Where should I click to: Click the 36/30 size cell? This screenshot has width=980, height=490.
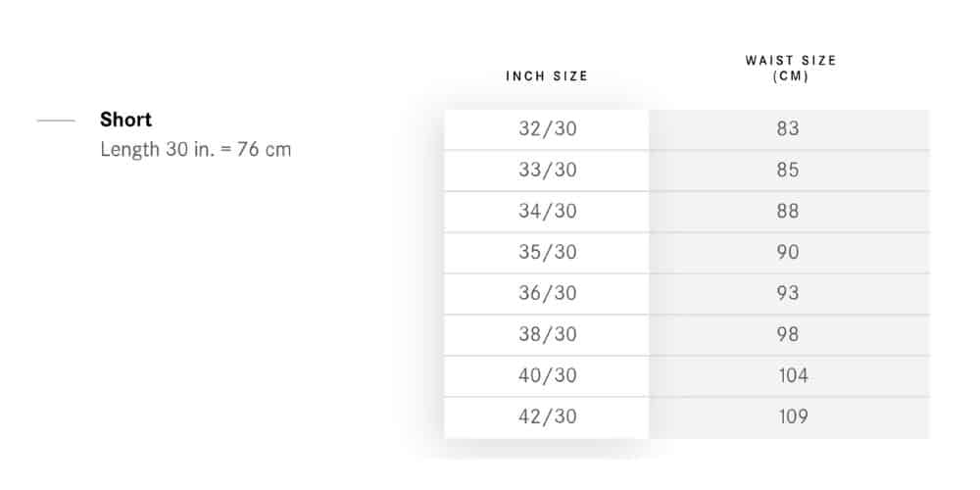click(x=547, y=293)
